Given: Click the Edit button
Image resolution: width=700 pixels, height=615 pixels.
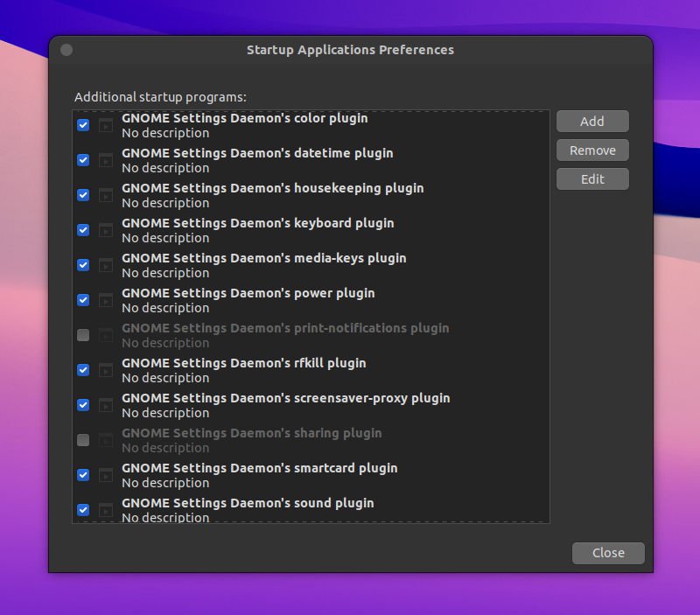Looking at the screenshot, I should tap(592, 179).
